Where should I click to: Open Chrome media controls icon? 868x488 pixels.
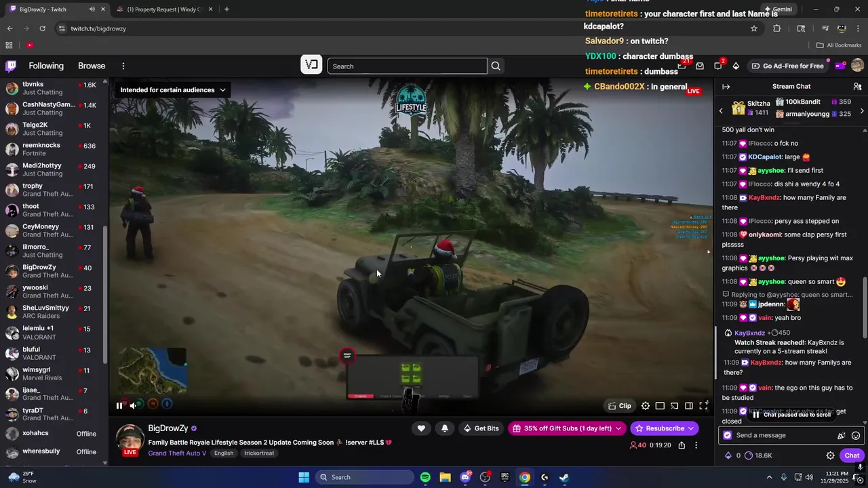coord(825,28)
